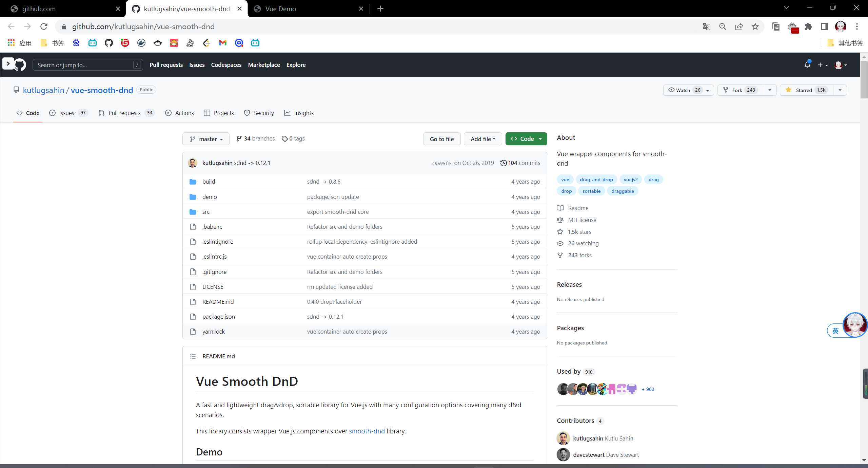Click the GitHub Octocat logo in the header
868x468 pixels.
click(x=20, y=65)
